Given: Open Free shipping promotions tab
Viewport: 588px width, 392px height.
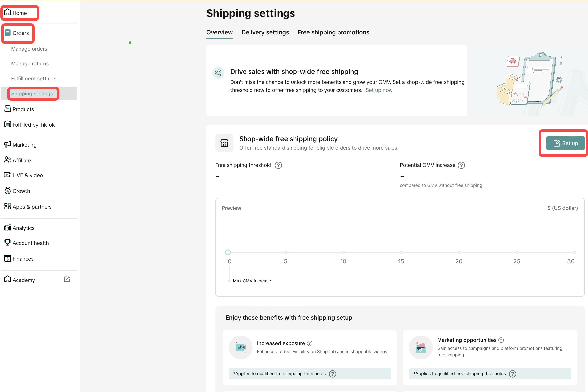Looking at the screenshot, I should point(333,33).
